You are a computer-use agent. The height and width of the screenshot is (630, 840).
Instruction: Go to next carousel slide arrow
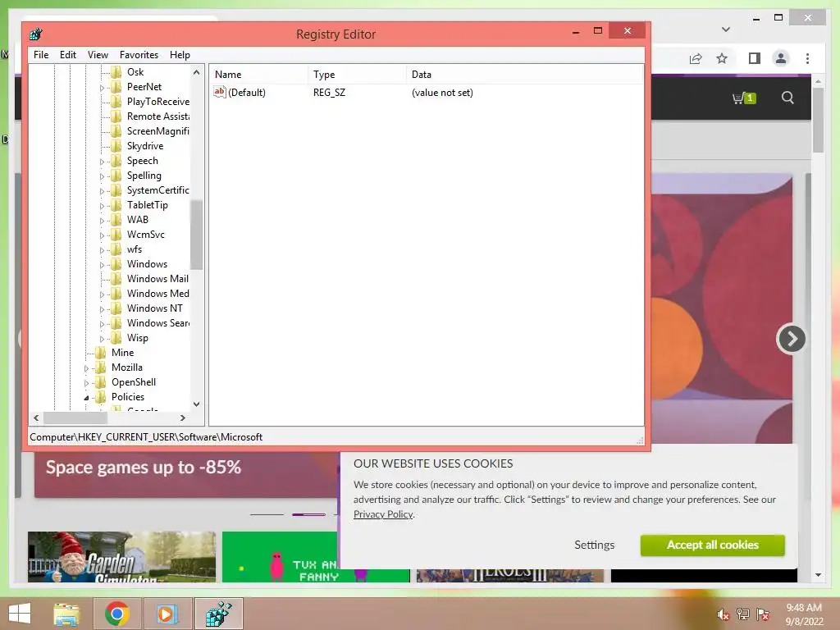pos(792,339)
